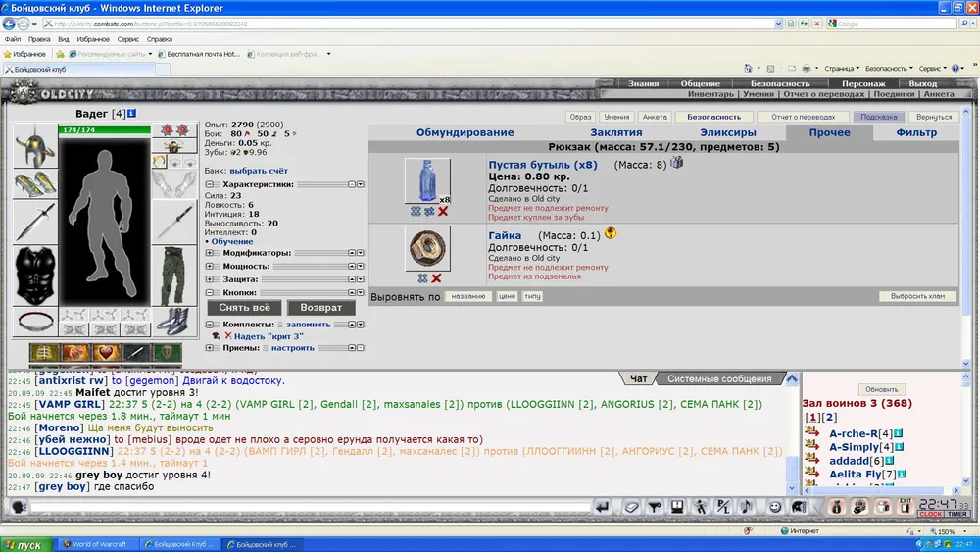Expand the Защита section
This screenshot has width=980, height=552.
[x=209, y=279]
